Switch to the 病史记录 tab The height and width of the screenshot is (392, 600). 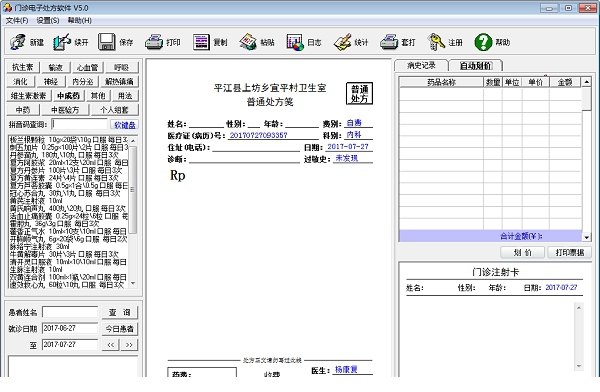(421, 65)
